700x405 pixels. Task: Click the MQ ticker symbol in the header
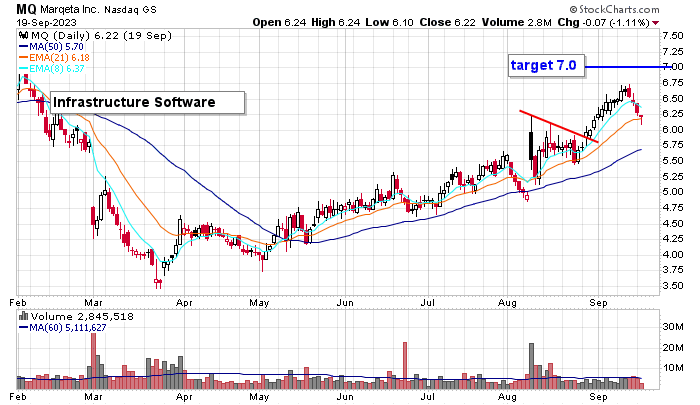(26, 9)
